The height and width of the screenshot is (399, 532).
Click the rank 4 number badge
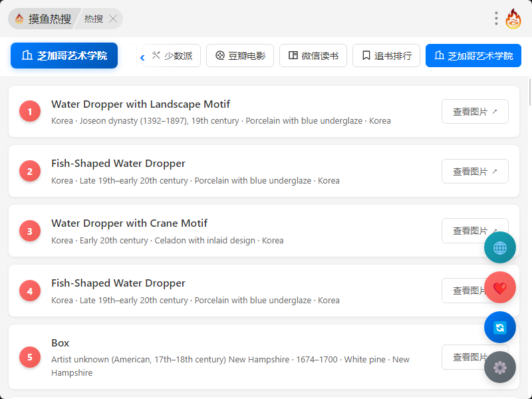tap(29, 291)
